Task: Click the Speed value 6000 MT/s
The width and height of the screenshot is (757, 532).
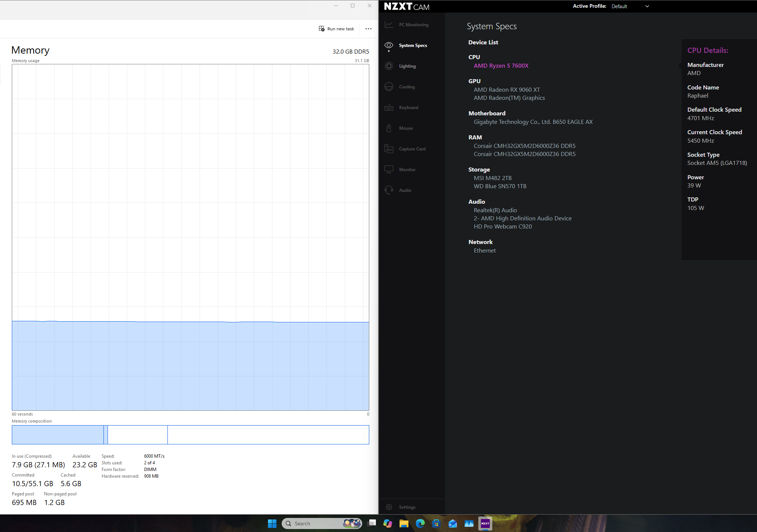Action: tap(154, 456)
